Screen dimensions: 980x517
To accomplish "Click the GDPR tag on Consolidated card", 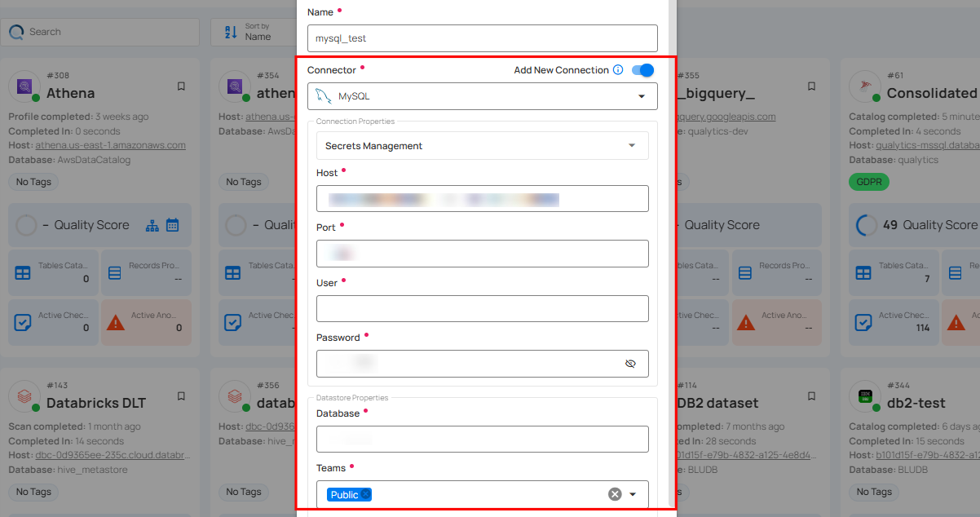I will click(868, 182).
